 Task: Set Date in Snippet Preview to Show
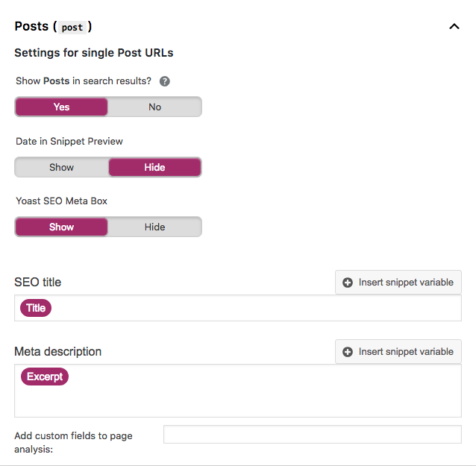(62, 167)
